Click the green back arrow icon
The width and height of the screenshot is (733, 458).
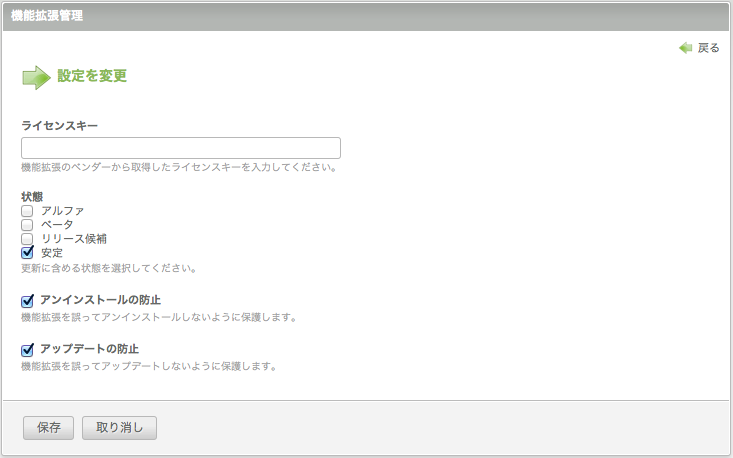point(685,48)
